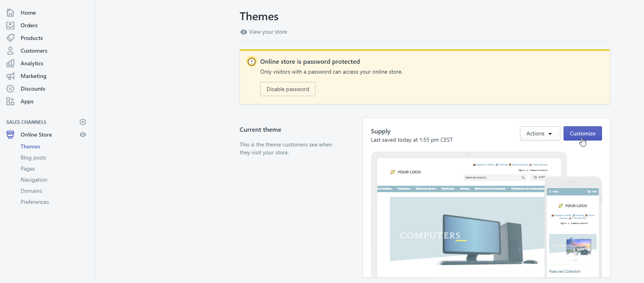The height and width of the screenshot is (283, 644).
Task: Open Navigation under Online Store
Action: click(34, 180)
